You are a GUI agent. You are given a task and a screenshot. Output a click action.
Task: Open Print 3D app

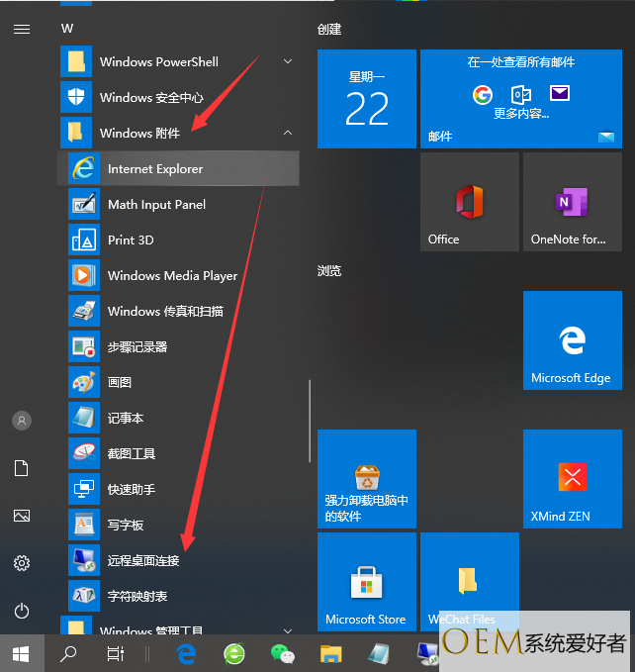(131, 240)
